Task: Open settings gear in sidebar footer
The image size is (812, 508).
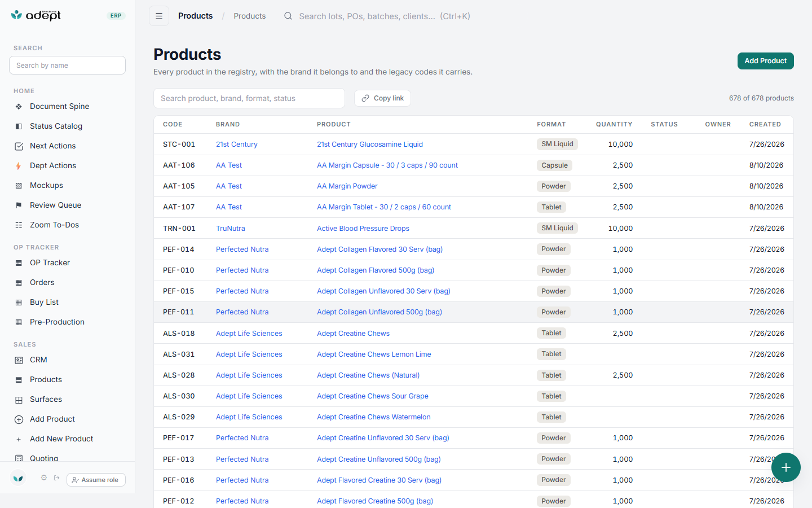Action: tap(44, 478)
